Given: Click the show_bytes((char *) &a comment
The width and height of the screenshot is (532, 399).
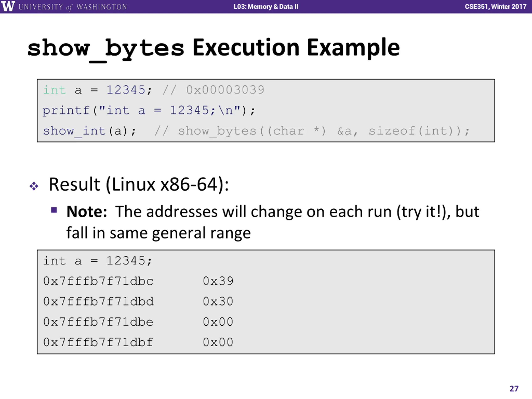Looking at the screenshot, I should tap(312, 131).
